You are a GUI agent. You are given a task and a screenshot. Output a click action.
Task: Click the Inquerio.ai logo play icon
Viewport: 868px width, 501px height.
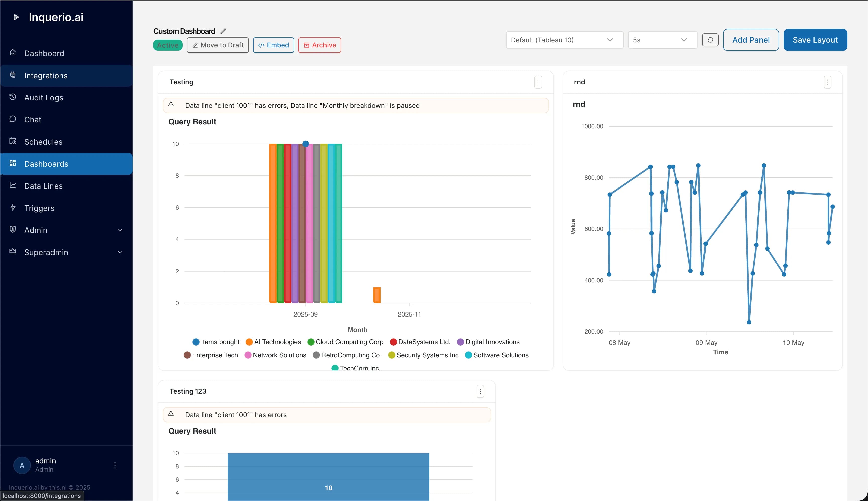pos(16,17)
